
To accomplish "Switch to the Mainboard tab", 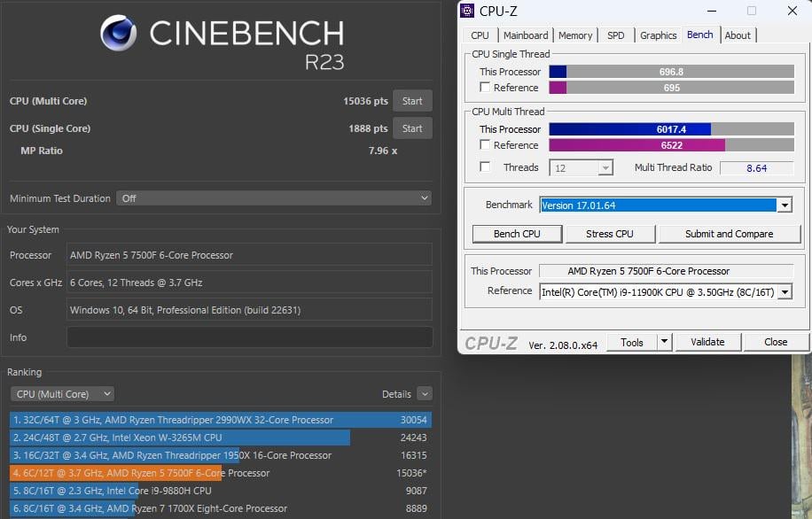I will (x=526, y=35).
